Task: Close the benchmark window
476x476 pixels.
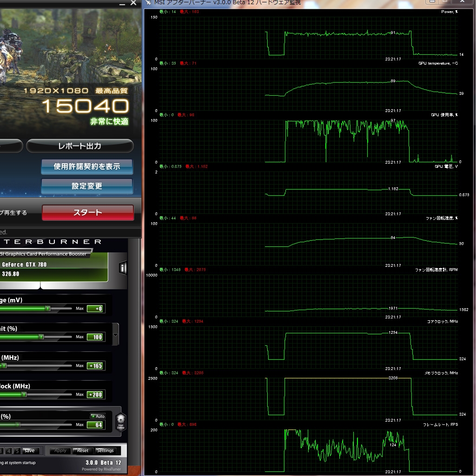Action: 133,3
